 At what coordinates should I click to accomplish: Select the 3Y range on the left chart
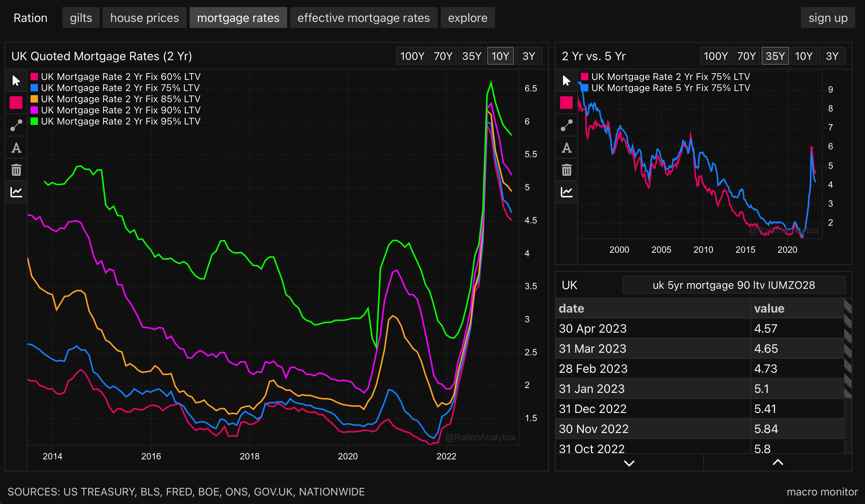click(529, 56)
